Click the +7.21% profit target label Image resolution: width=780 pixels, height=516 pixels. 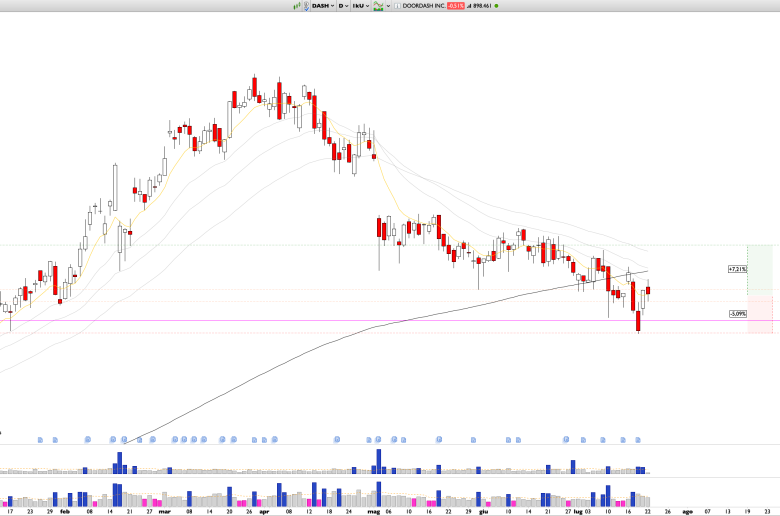tap(737, 269)
